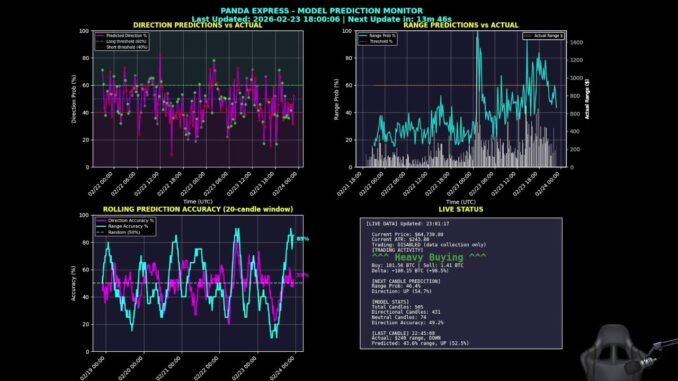The height and width of the screenshot is (381, 678).
Task: Select the Range Prob % legend entry
Action: pyautogui.click(x=377, y=35)
